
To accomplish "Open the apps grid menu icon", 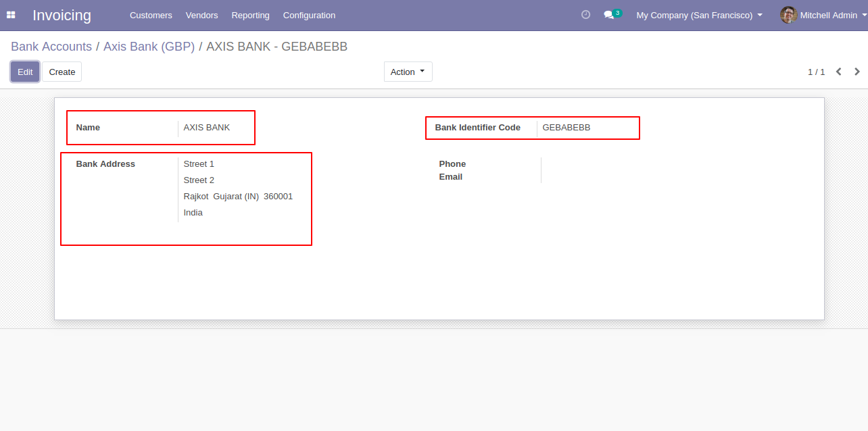I will [x=11, y=15].
